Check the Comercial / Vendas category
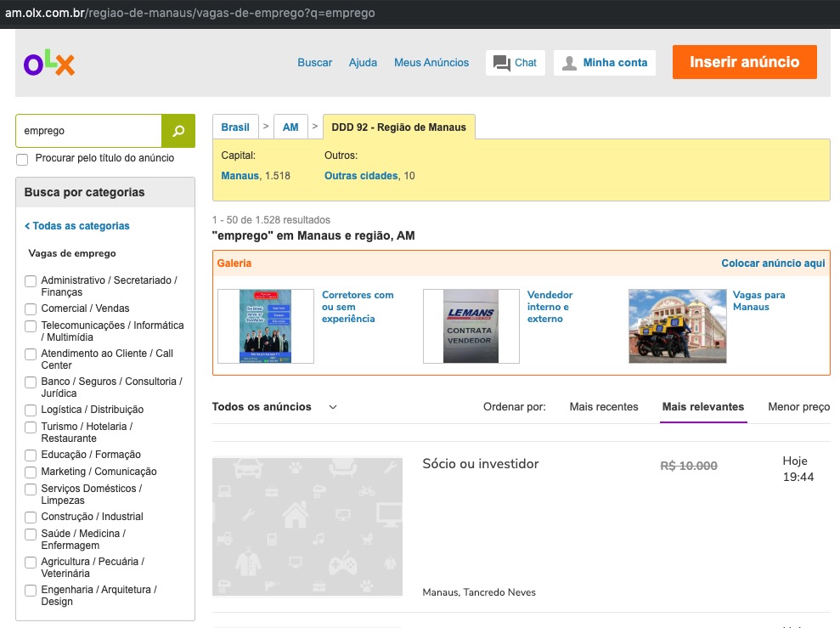The height and width of the screenshot is (628, 840). click(x=31, y=309)
